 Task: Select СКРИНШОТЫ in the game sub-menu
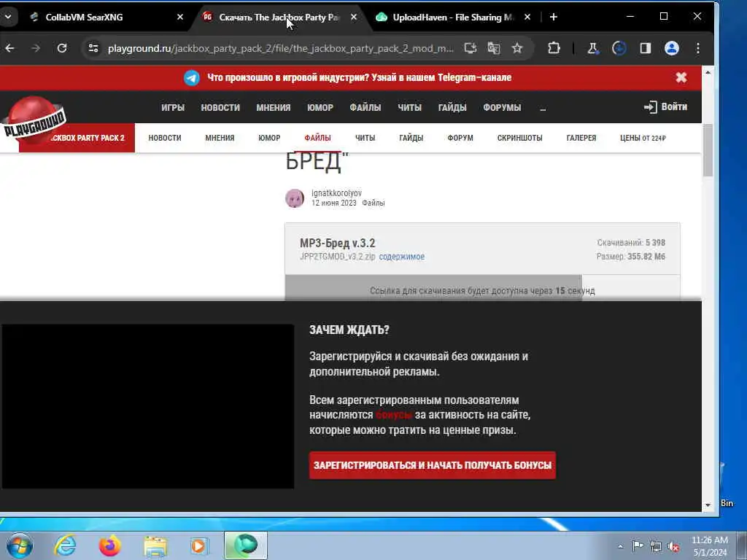point(519,138)
